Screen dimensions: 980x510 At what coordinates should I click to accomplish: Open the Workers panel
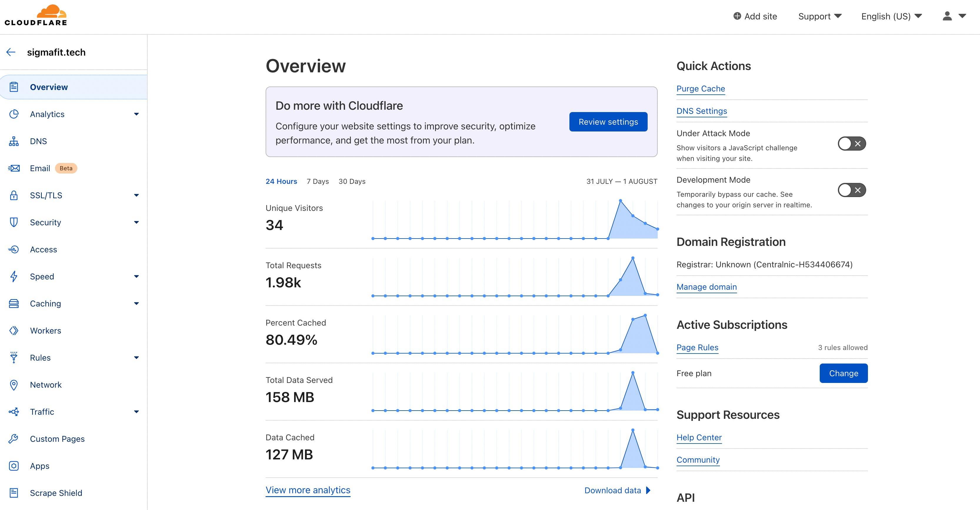tap(45, 330)
